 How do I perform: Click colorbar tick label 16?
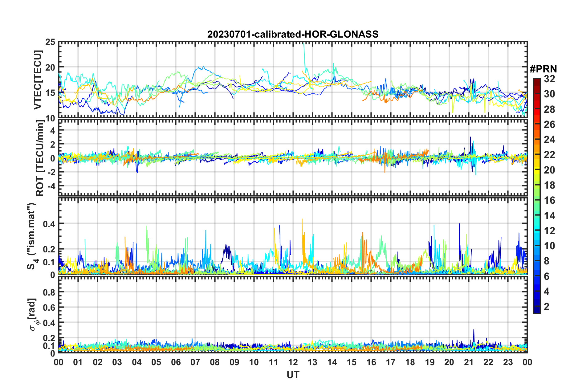549,200
